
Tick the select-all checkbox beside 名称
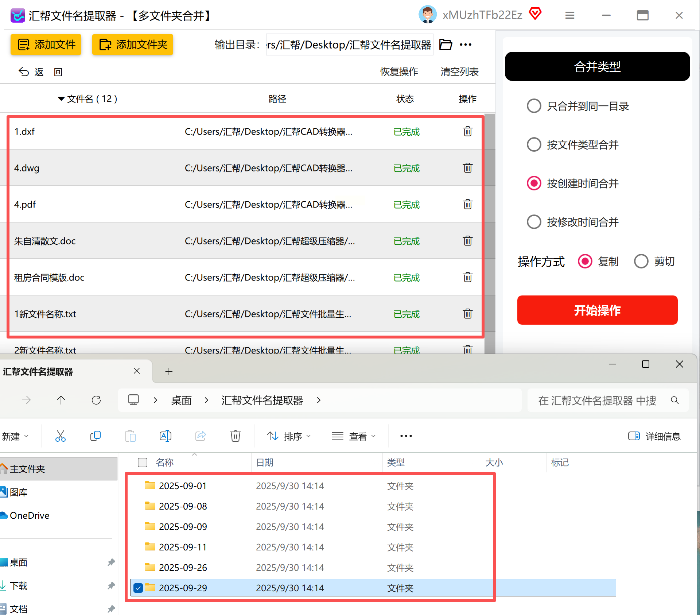tap(143, 463)
